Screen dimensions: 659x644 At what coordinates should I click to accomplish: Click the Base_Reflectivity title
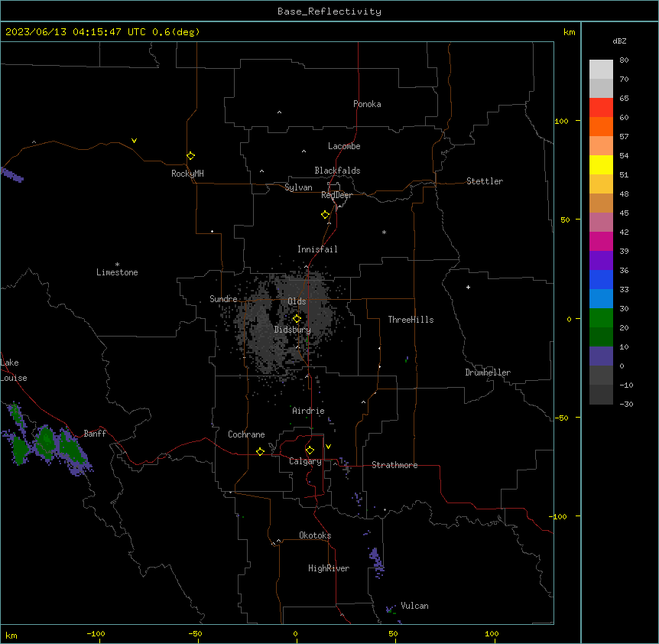coord(329,11)
